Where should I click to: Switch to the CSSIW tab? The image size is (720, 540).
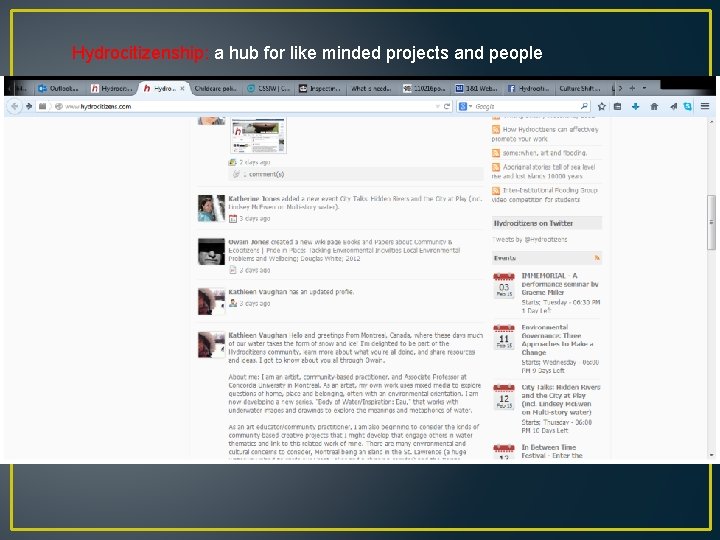pyautogui.click(x=269, y=88)
